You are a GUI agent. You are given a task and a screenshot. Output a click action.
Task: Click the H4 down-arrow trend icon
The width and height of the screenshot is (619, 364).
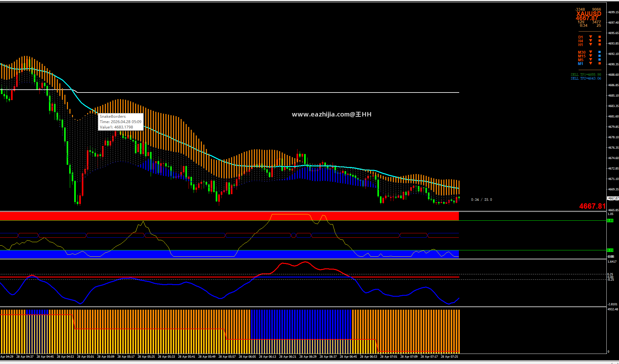pyautogui.click(x=591, y=41)
